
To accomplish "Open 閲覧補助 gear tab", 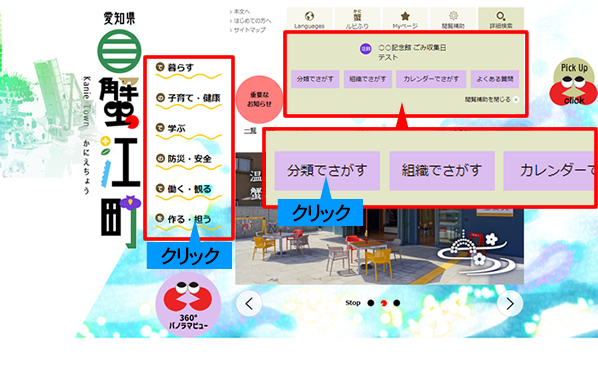I will (x=453, y=19).
